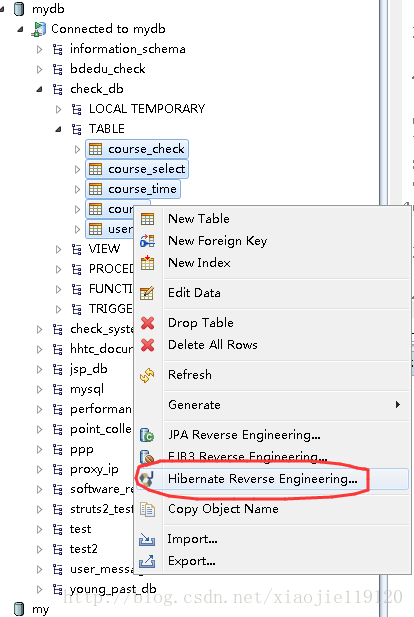The image size is (414, 617).
Task: Click the information_schema label
Action: (128, 49)
